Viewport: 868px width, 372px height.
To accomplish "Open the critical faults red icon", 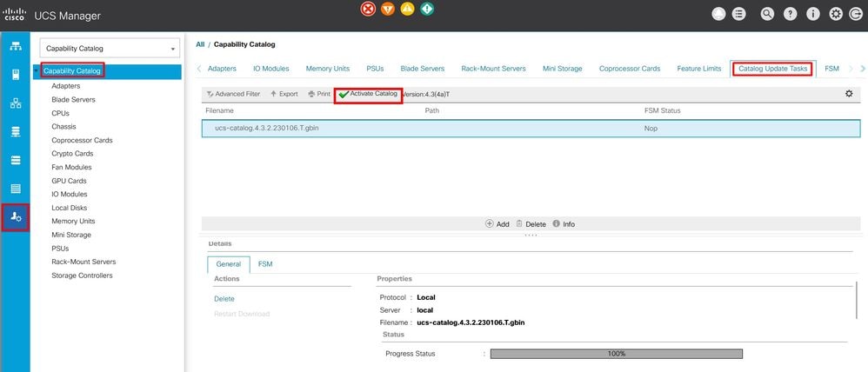I will (368, 10).
